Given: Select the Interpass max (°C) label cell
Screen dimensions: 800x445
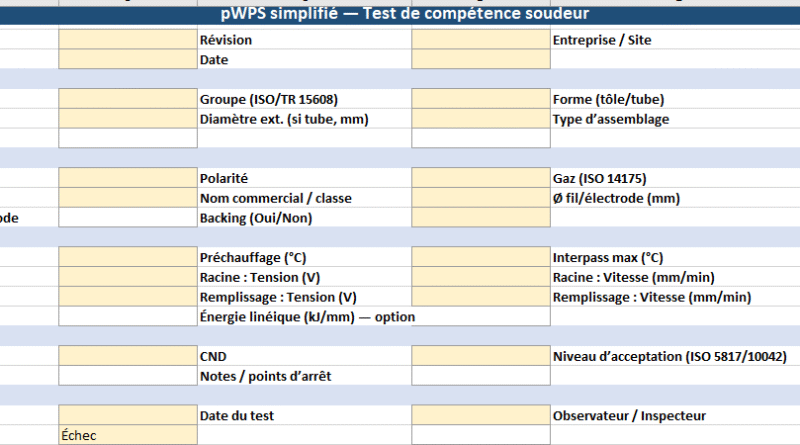Looking at the screenshot, I should [608, 257].
